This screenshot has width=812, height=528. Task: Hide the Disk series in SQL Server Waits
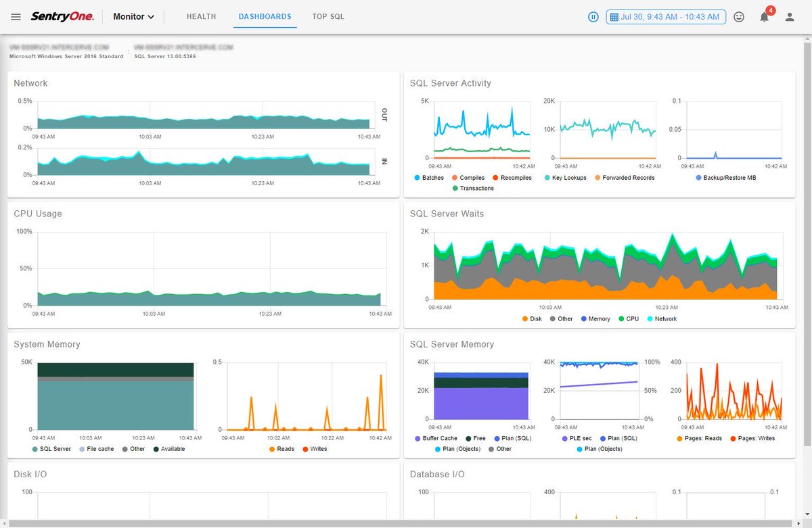point(532,319)
